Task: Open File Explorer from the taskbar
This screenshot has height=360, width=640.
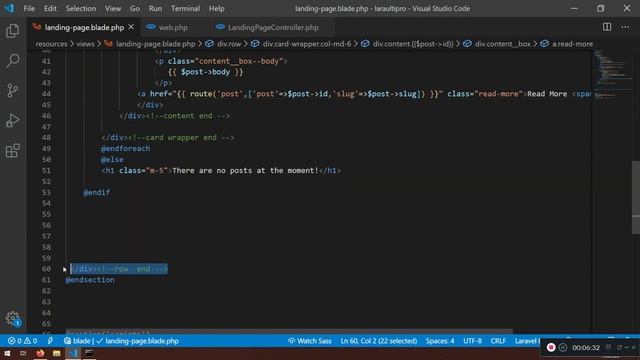Action: 56,353
